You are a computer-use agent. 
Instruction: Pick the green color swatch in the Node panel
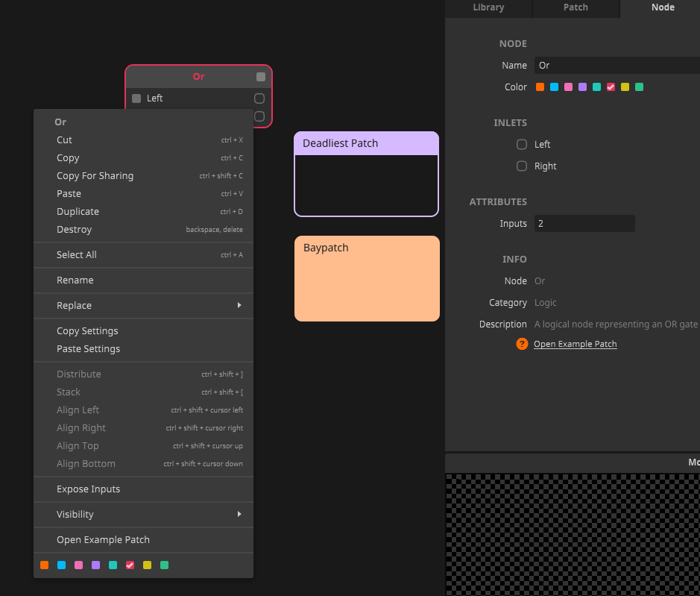pyautogui.click(x=640, y=87)
